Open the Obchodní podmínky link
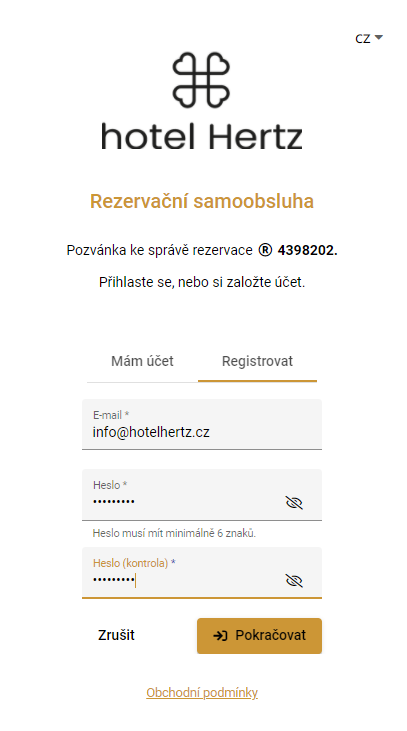The image size is (407, 731). point(202,693)
